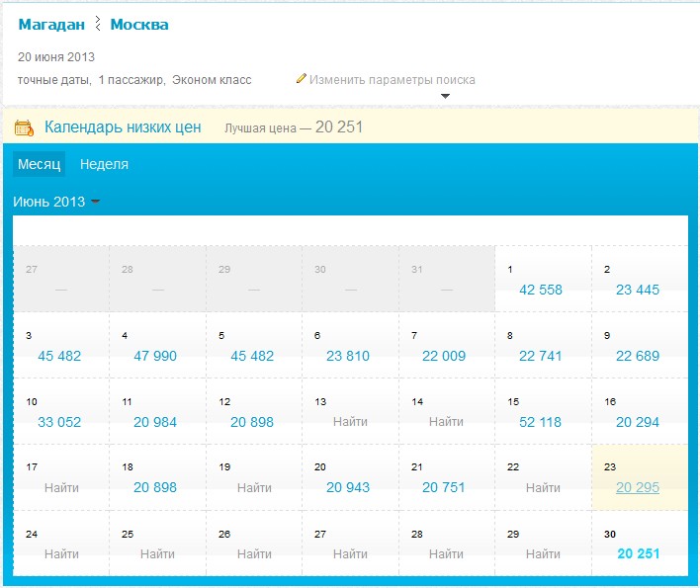Click the Москва destination city link
The width and height of the screenshot is (700, 588).
[139, 24]
